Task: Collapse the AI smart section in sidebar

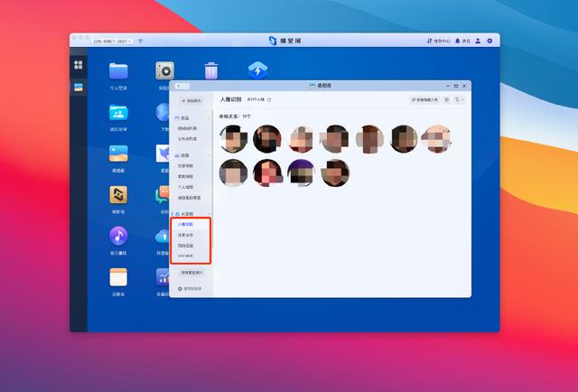Action: (210, 214)
